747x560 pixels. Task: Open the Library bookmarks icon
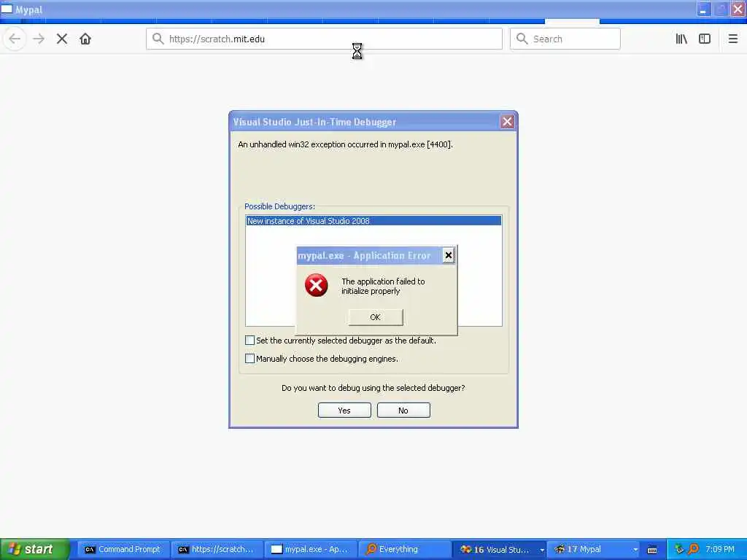point(681,39)
